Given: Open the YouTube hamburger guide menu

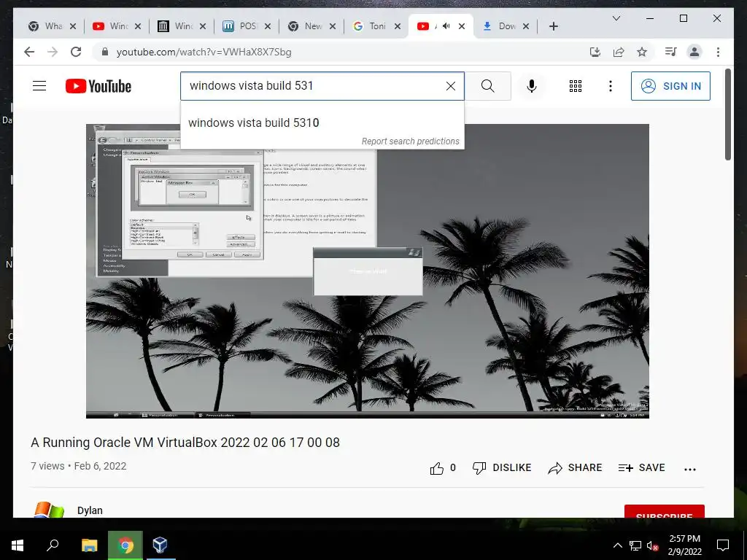Looking at the screenshot, I should point(39,86).
